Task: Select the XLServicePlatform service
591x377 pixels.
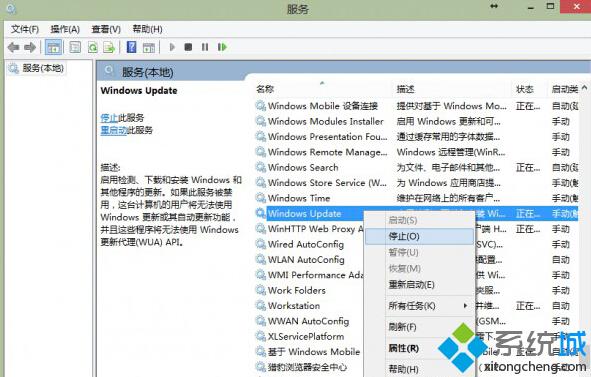Action: tap(306, 337)
